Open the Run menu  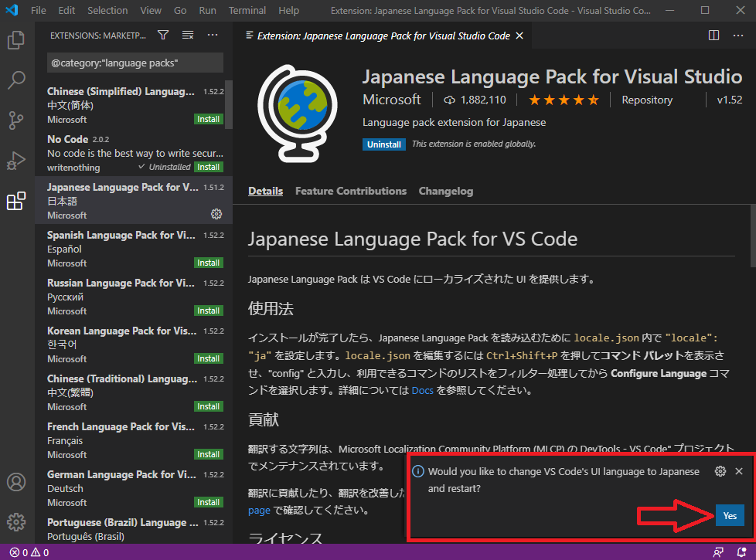point(207,10)
